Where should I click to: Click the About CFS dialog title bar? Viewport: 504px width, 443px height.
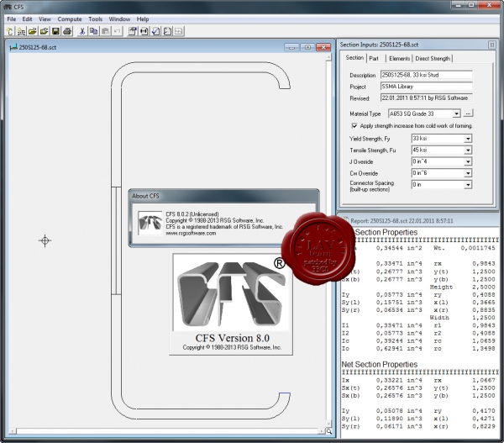coord(224,196)
